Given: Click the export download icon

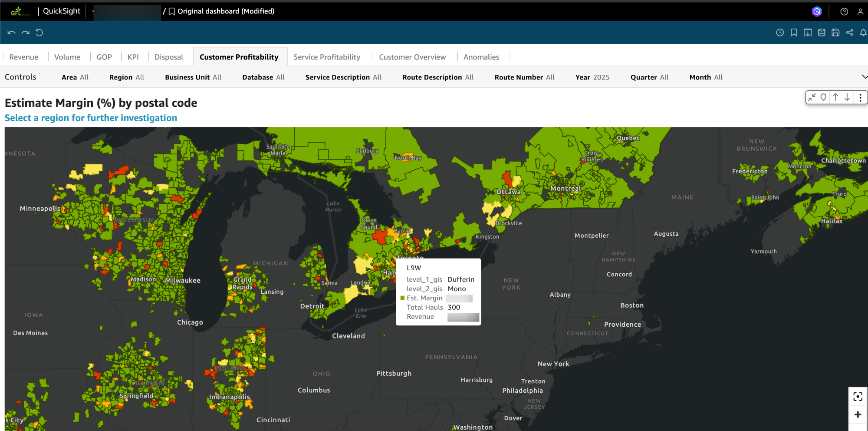Looking at the screenshot, I should click(x=808, y=33).
